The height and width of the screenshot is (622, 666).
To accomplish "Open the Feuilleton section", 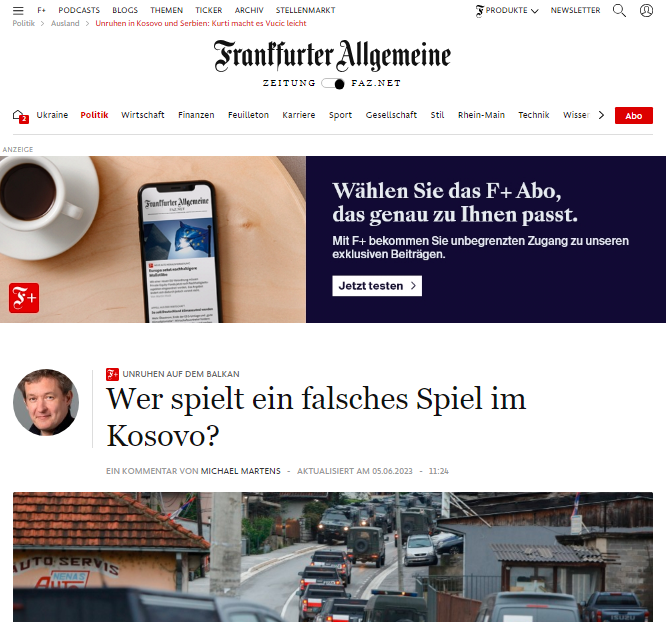I will (248, 115).
